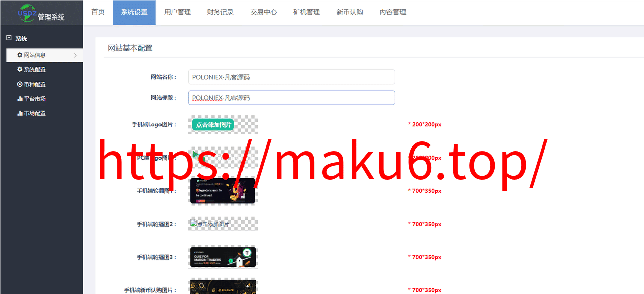Collapse the 系统 sidebar section
Viewport: 644px width, 294px height.
[9, 38]
